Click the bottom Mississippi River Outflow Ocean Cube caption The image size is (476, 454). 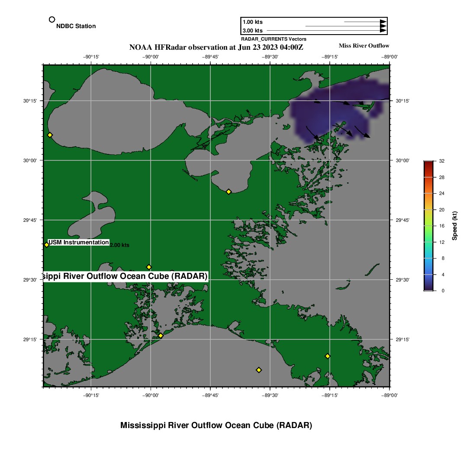(216, 425)
